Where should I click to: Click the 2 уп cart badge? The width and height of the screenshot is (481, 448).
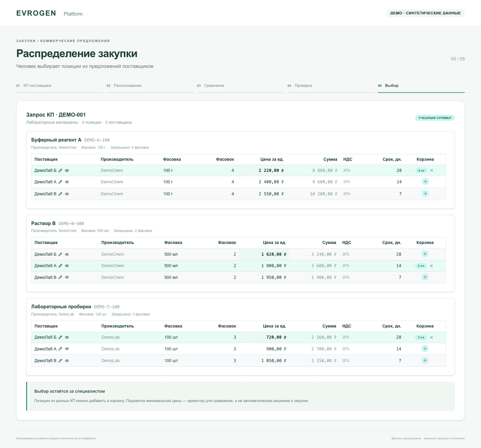tap(421, 266)
